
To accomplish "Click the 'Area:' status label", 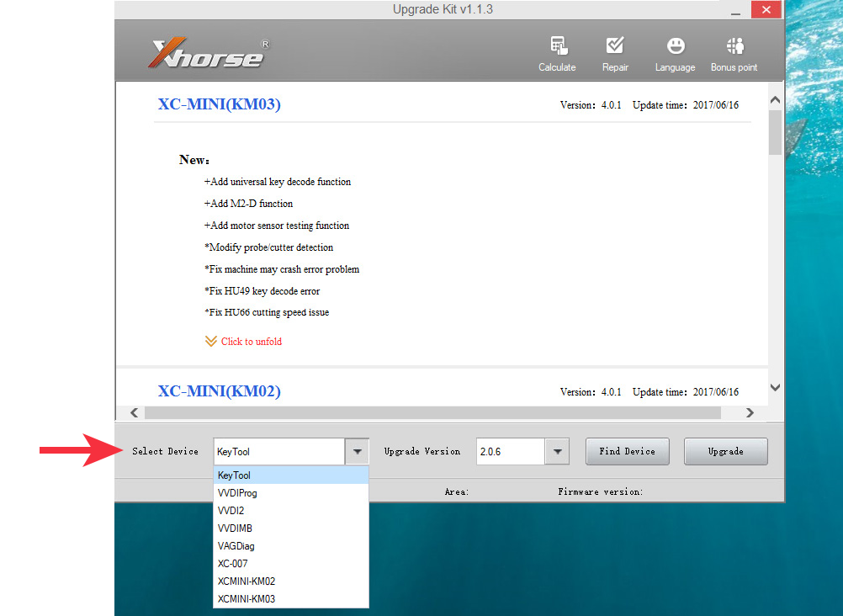I will point(457,491).
